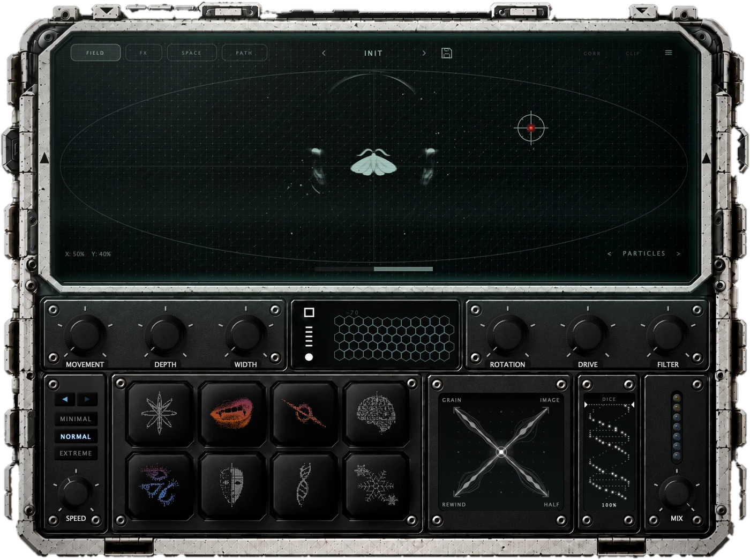Select the colorful swirl sample pad
The width and height of the screenshot is (750, 560).
pyautogui.click(x=159, y=486)
